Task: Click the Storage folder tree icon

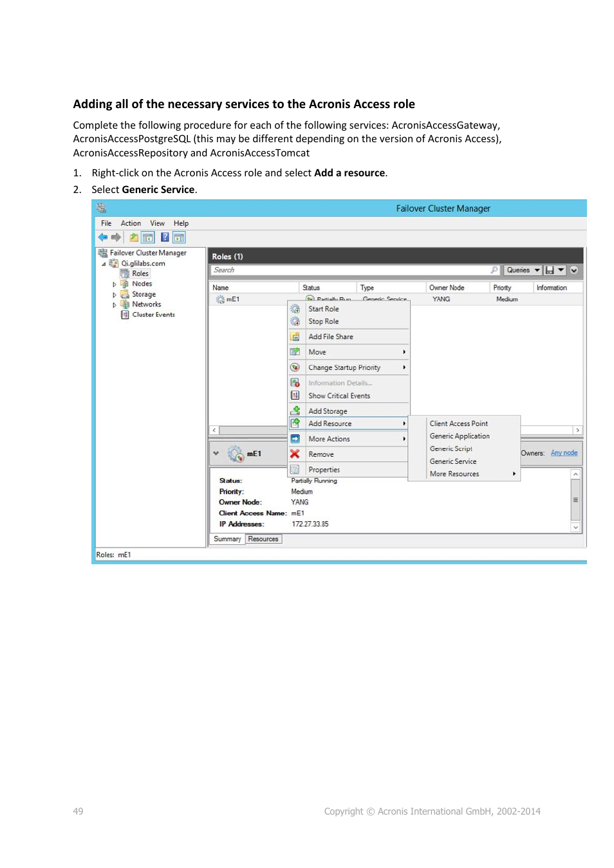Action: [x=125, y=294]
